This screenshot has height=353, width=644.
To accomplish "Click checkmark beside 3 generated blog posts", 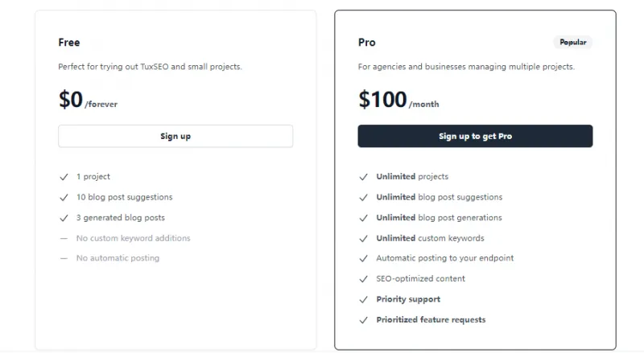I will pos(64,218).
